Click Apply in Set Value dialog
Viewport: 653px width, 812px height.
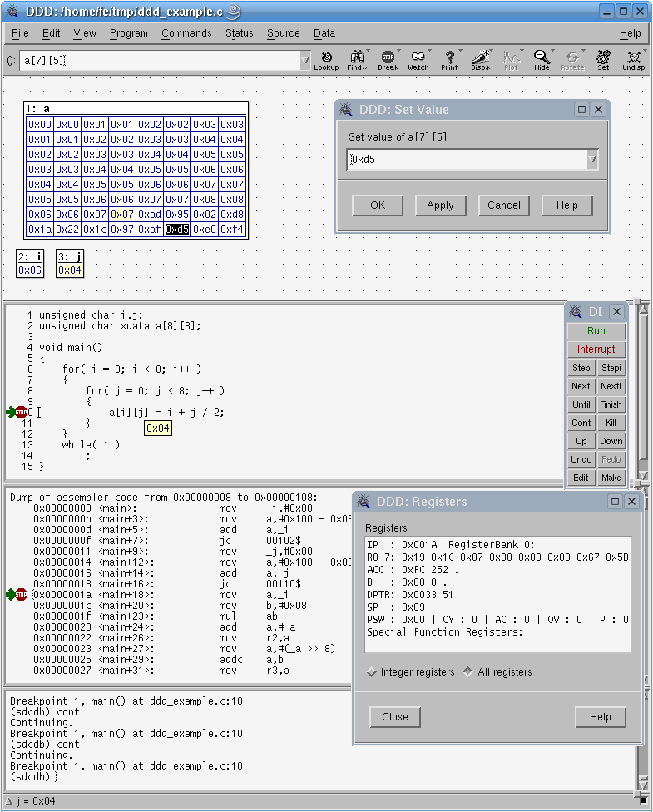(x=440, y=205)
